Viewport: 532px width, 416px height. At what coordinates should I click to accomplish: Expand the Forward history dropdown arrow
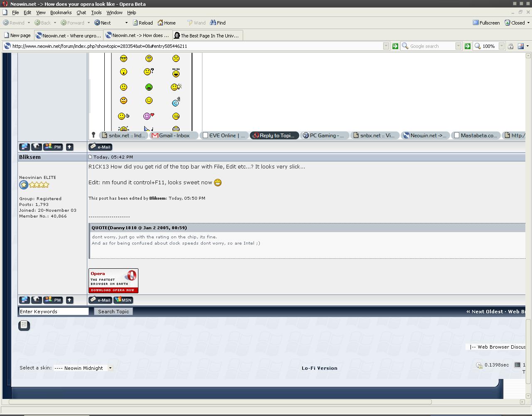[89, 23]
